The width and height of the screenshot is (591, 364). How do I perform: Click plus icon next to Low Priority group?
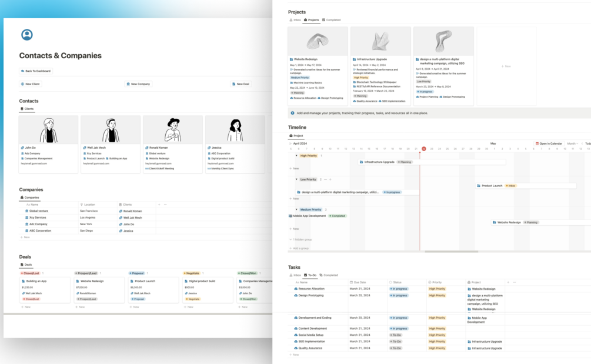coord(330,179)
